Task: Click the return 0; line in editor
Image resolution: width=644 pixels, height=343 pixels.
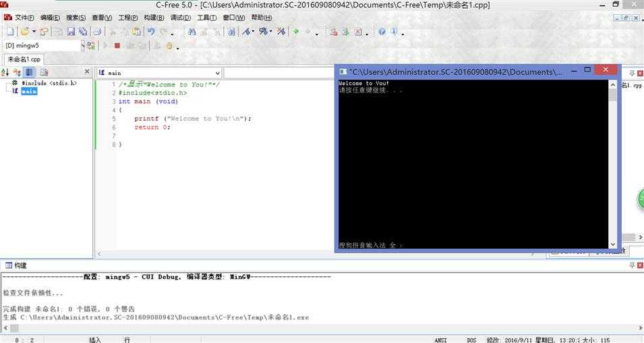Action: [152, 127]
